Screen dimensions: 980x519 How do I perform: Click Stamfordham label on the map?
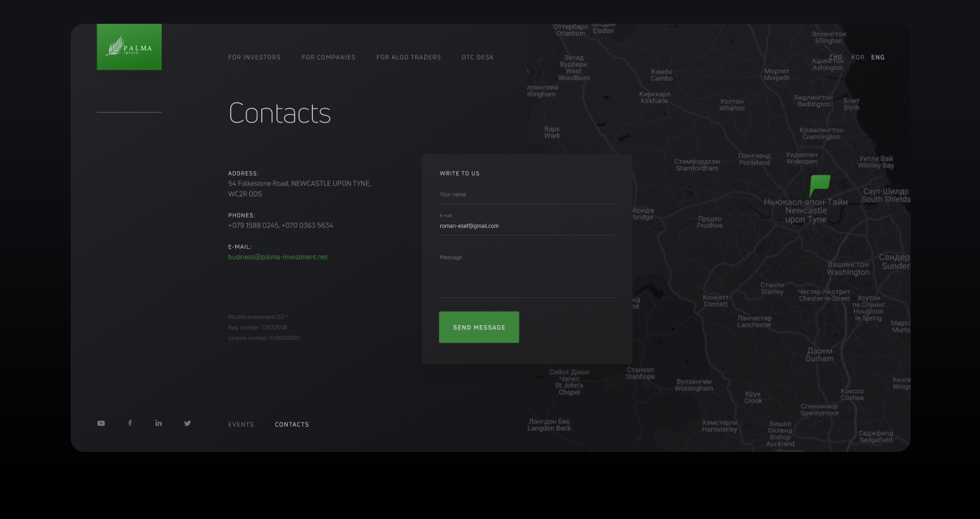tap(696, 165)
